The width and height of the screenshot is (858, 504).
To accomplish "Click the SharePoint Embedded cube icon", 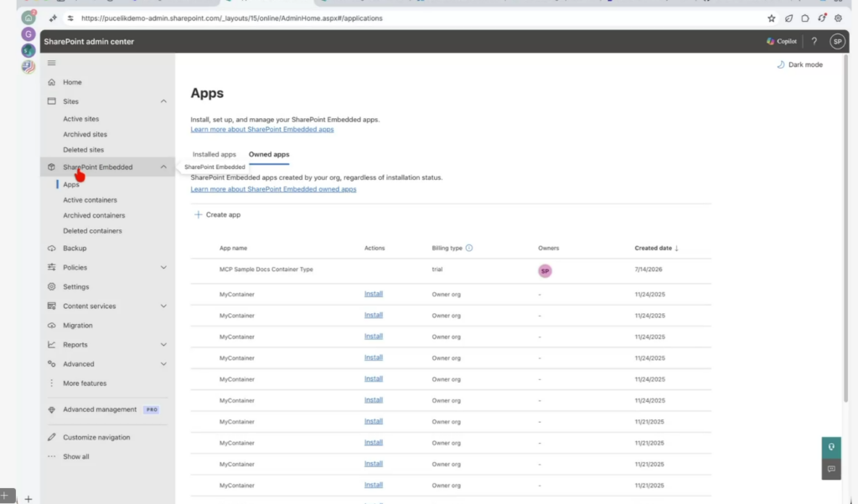I will coord(51,167).
